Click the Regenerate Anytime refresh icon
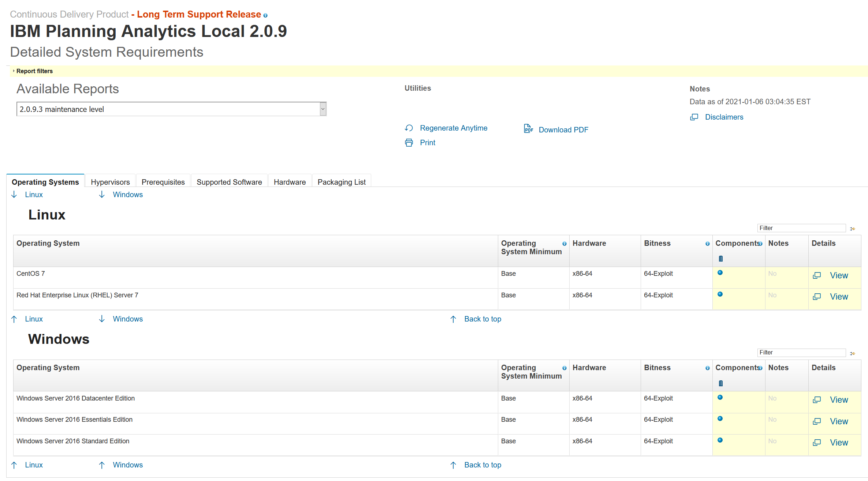This screenshot has width=868, height=481. coord(409,128)
